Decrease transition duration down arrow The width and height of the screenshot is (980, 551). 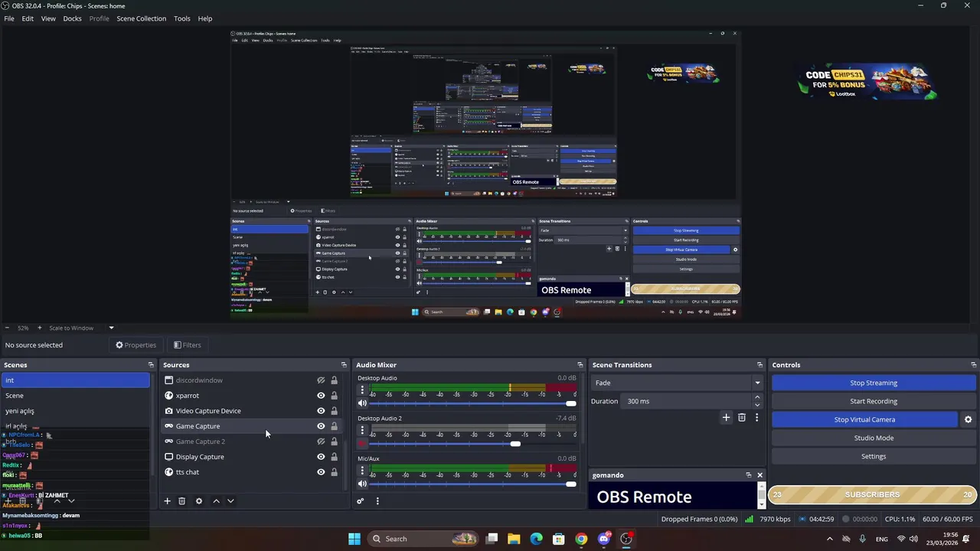tap(757, 405)
